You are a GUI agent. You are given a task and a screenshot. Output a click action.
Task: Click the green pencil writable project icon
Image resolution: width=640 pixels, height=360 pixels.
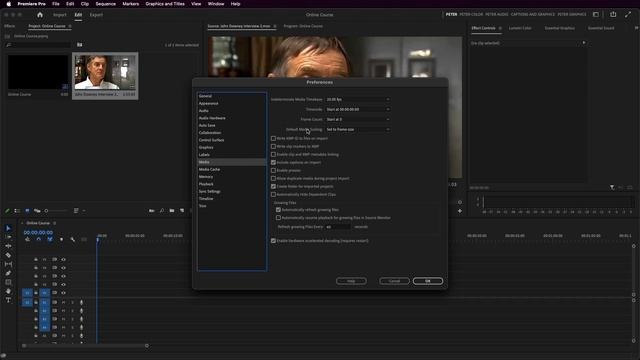pyautogui.click(x=7, y=211)
